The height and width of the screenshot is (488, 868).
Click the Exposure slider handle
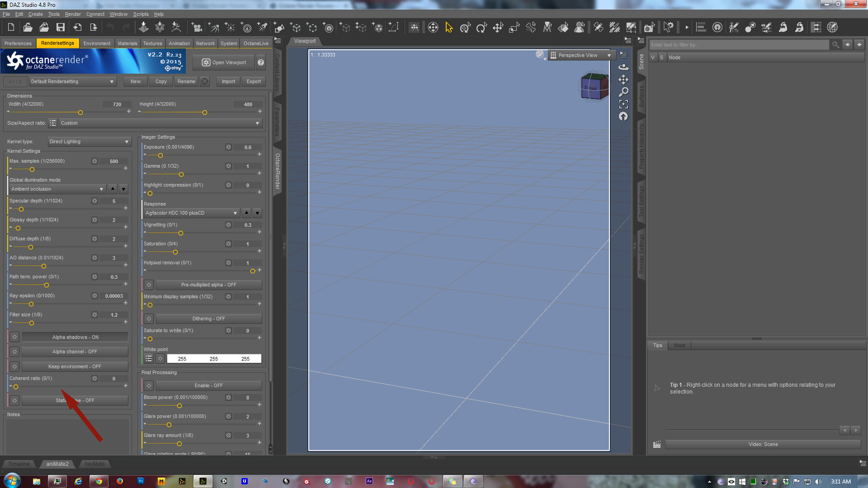click(160, 155)
